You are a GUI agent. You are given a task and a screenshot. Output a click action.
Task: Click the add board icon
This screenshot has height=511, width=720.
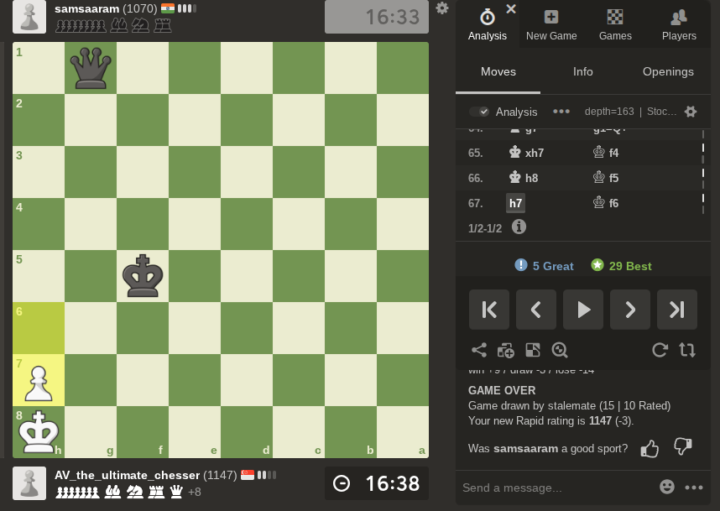pos(506,350)
